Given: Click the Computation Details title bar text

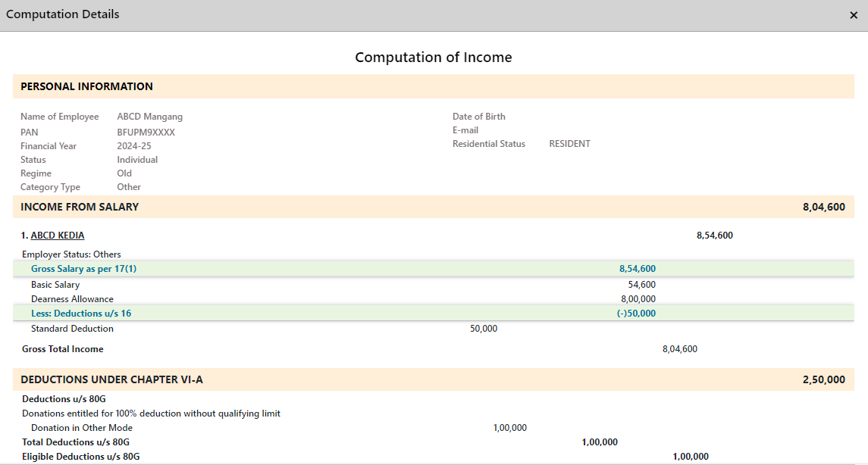Looking at the screenshot, I should click(x=63, y=14).
